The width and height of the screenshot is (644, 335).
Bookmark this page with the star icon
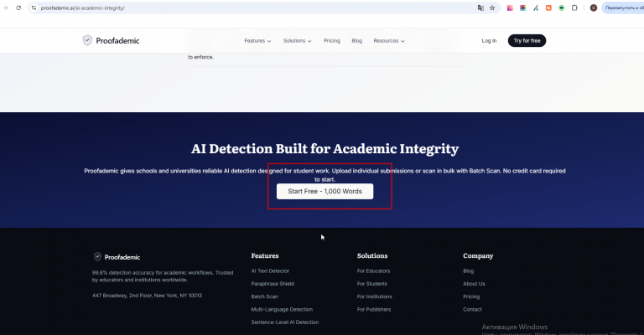tap(492, 8)
